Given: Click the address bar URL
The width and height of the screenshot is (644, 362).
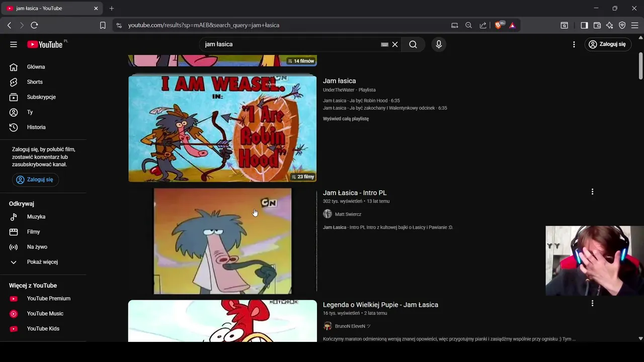Looking at the screenshot, I should (204, 25).
